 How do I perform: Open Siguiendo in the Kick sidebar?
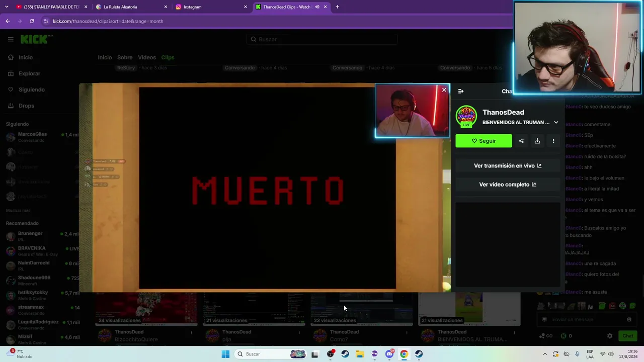coord(26,89)
